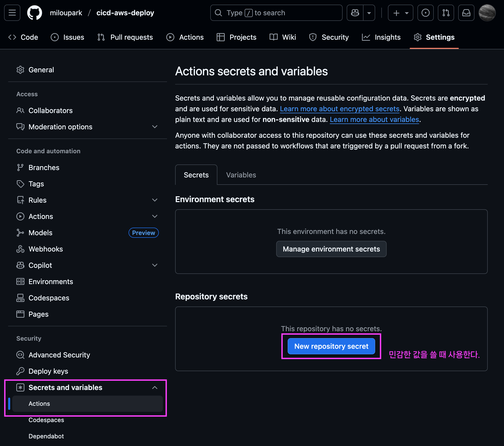This screenshot has width=504, height=446.
Task: Switch to the Variables tab
Action: click(241, 175)
